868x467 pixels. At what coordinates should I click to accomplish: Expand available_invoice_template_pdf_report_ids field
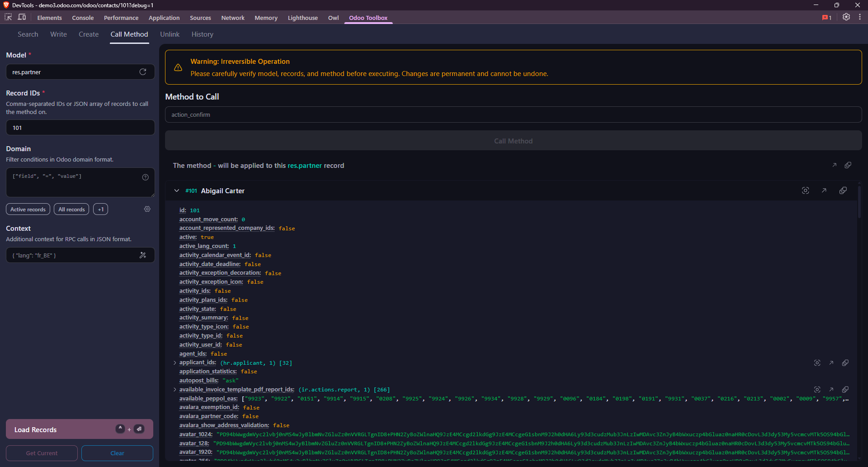point(175,390)
